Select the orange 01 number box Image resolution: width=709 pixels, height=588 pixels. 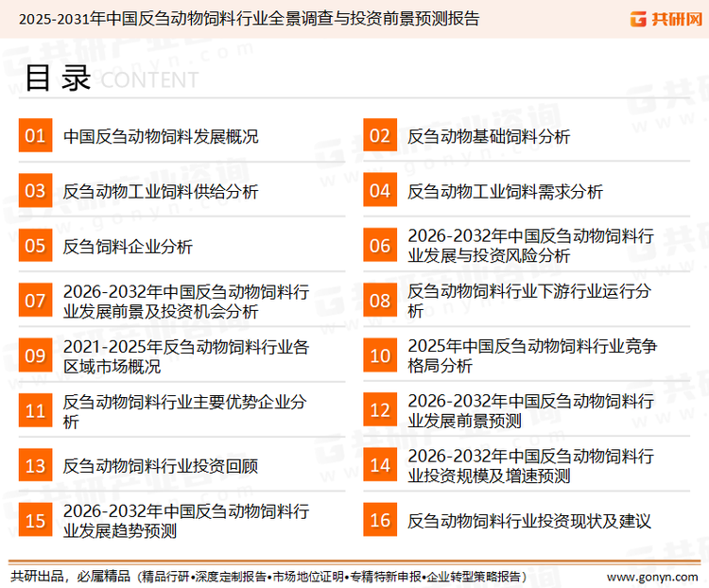[x=35, y=135]
